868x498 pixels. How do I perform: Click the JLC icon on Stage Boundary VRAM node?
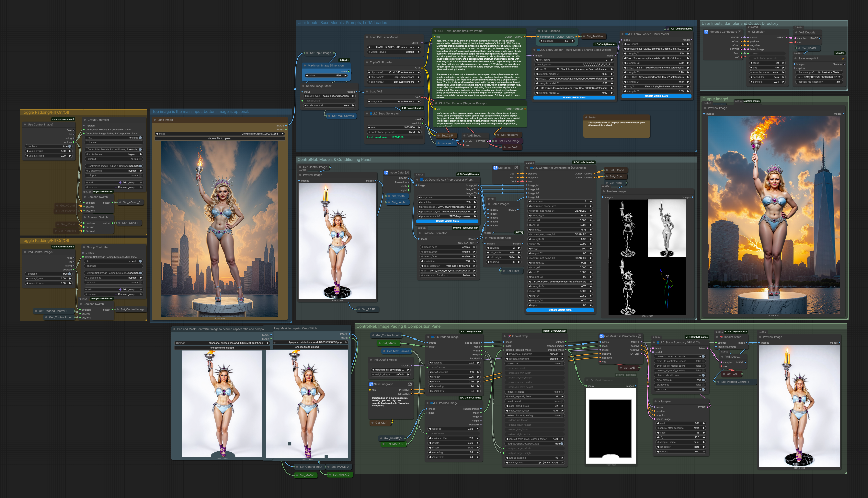tap(658, 342)
